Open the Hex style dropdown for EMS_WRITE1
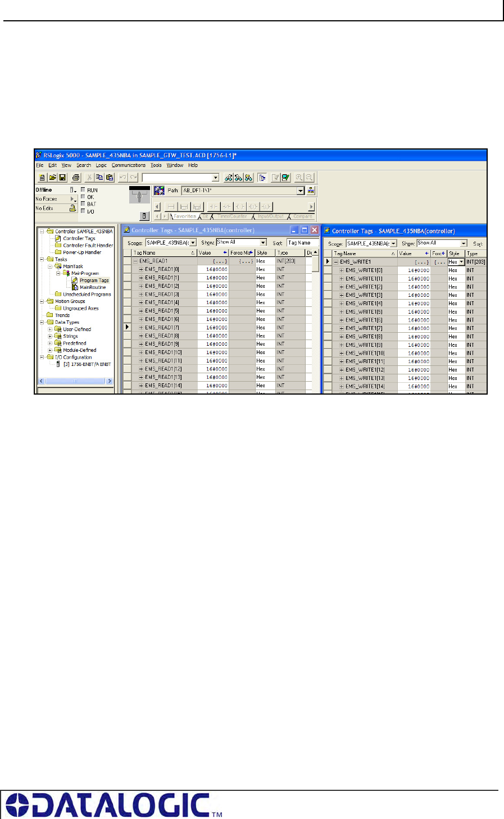504x819 pixels. point(462,262)
